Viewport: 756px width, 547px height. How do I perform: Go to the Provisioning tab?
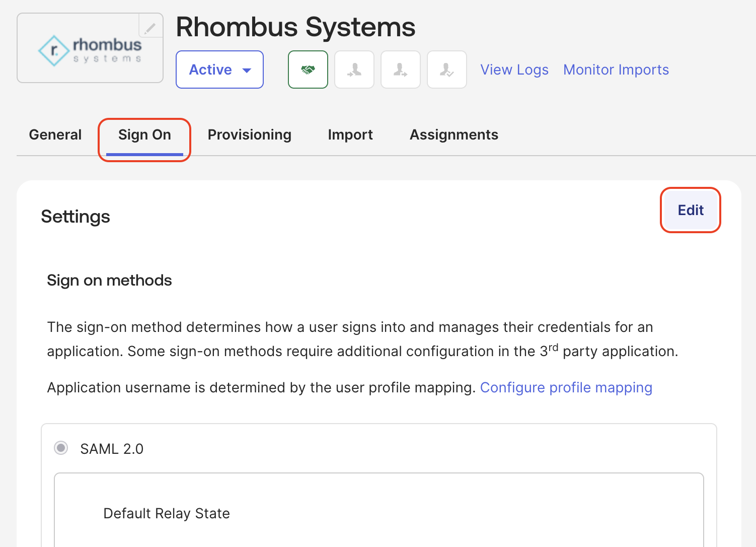250,134
